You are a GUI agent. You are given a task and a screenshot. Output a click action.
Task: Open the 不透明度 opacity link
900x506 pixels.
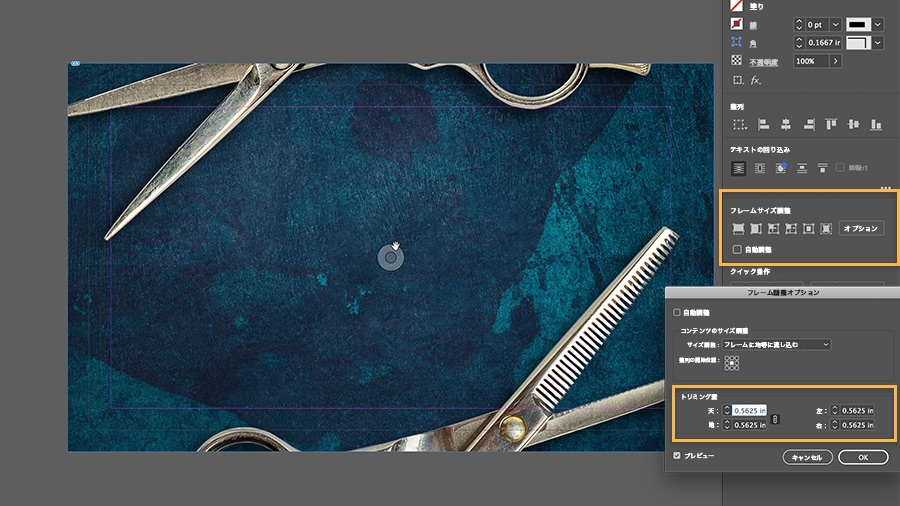(763, 62)
